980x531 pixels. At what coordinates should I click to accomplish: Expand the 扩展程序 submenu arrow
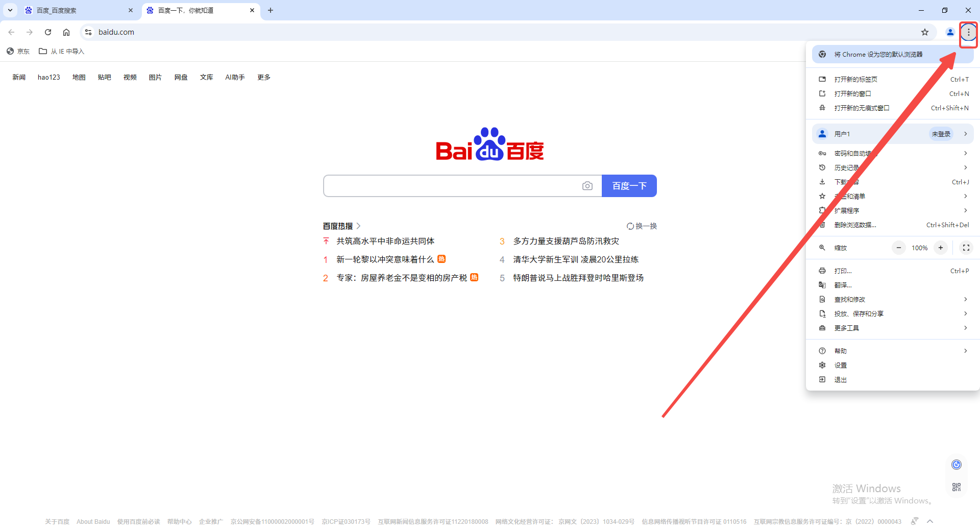[x=965, y=210]
